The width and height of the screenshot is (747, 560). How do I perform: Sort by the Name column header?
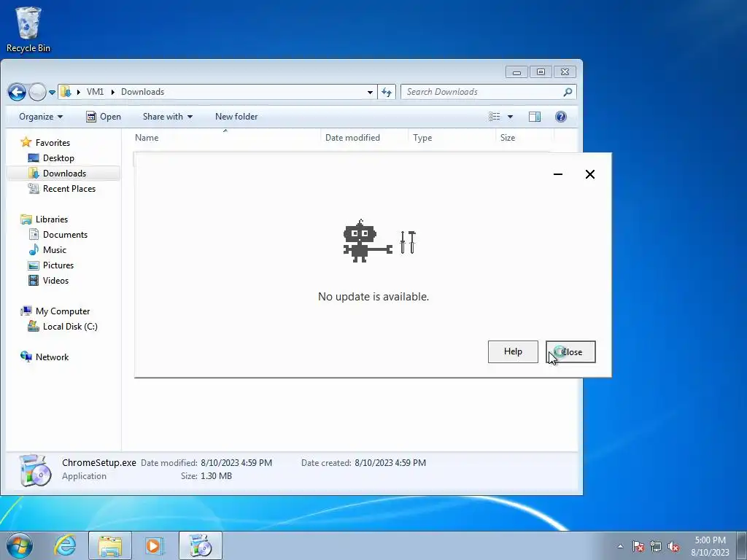coord(225,138)
